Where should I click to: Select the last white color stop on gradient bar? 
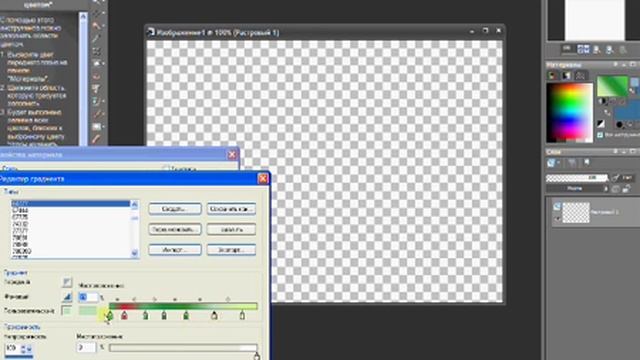pos(242,315)
